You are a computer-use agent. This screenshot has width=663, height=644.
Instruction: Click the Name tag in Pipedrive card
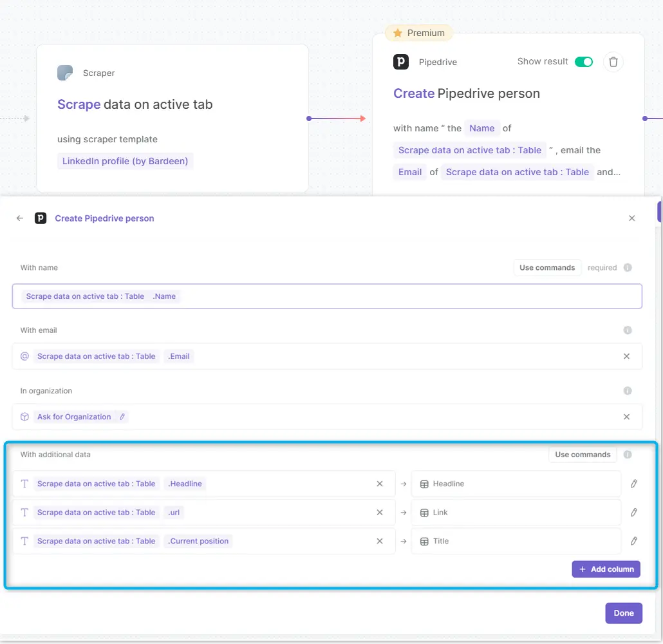tap(481, 128)
